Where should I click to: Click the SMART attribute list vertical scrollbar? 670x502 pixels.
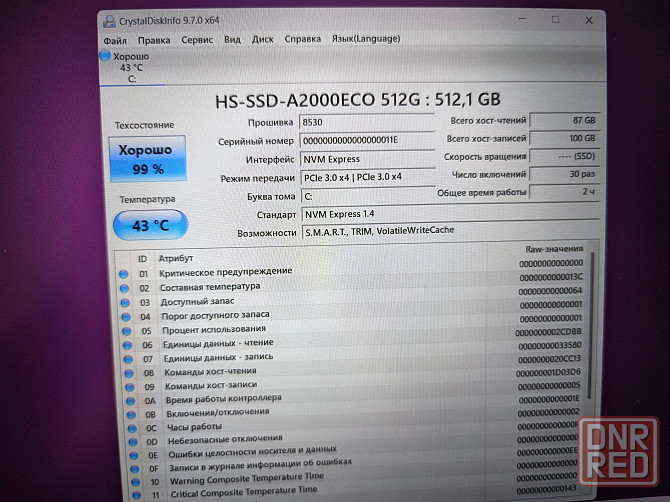tap(591, 327)
